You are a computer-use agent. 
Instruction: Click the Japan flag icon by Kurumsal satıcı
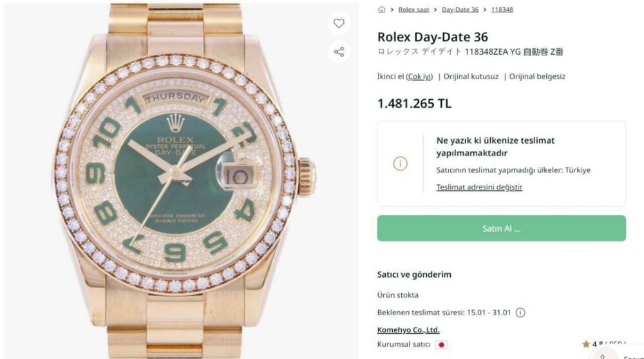442,345
